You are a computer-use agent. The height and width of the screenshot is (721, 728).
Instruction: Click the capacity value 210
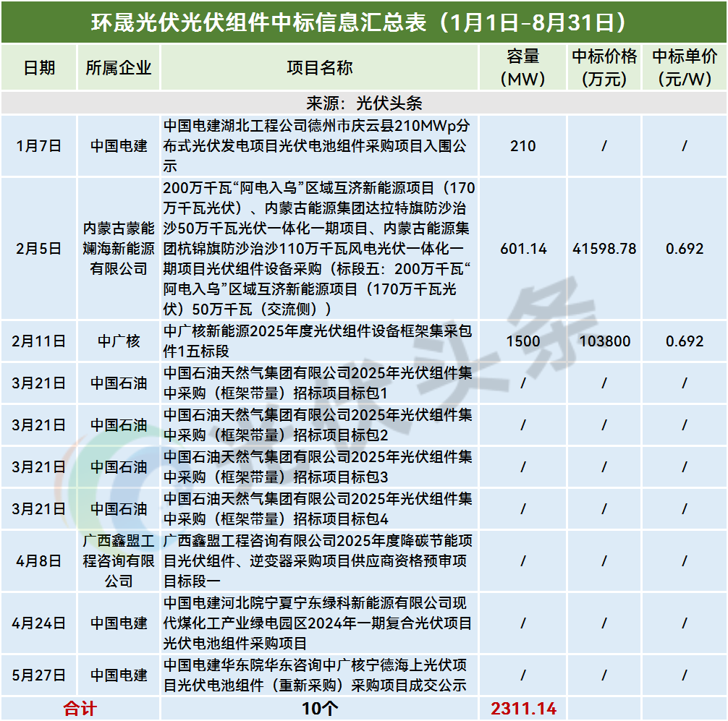522,145
